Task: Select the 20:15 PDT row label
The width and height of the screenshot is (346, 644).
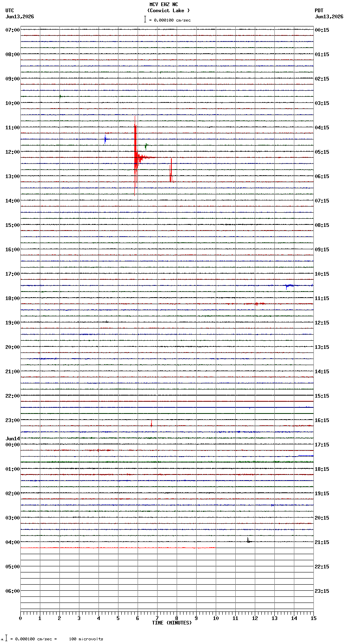Action: pos(322,518)
